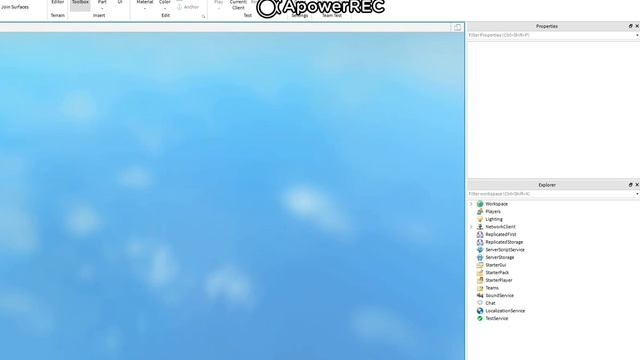Click the ReplicatedFirst icon
Screen dimensions: 640x360
click(480, 234)
